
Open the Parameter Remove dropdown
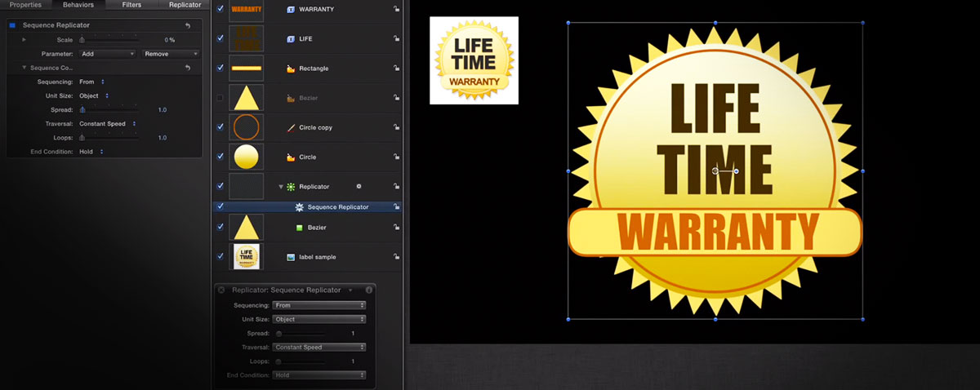pos(171,54)
